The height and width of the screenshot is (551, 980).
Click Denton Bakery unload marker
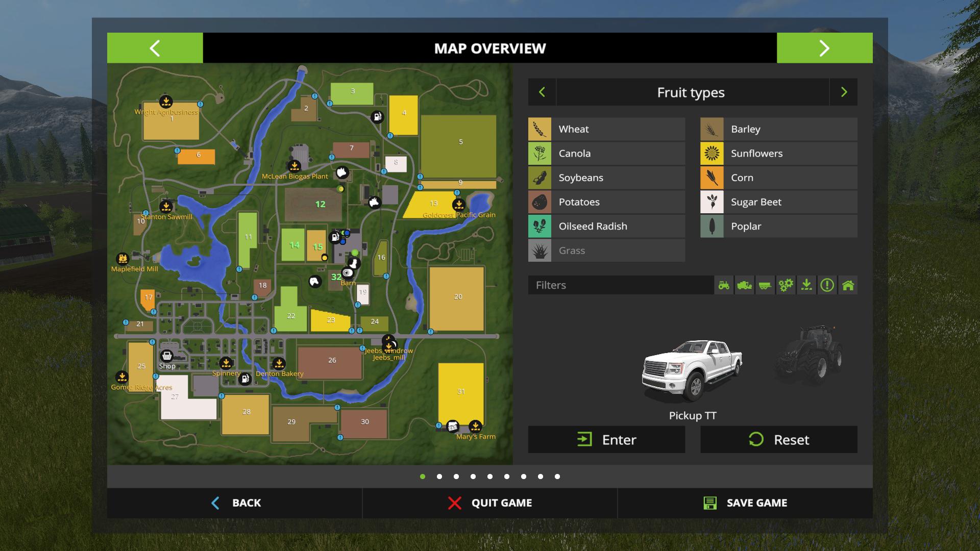279,364
